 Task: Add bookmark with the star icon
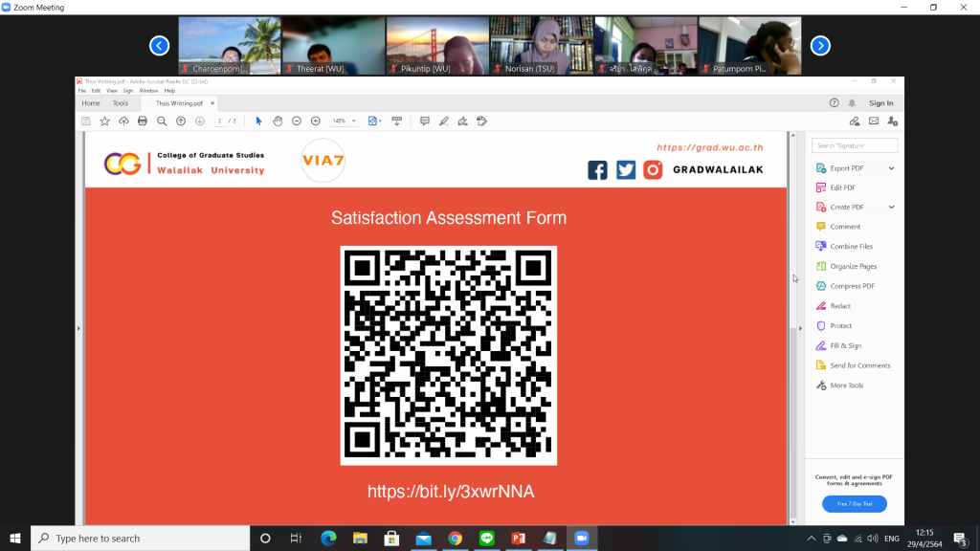coord(105,121)
